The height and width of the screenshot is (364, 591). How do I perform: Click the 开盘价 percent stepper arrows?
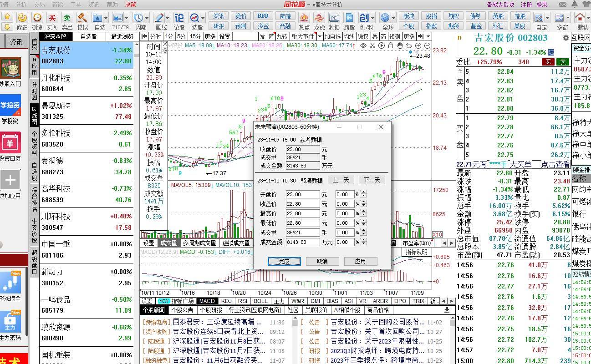(x=363, y=194)
